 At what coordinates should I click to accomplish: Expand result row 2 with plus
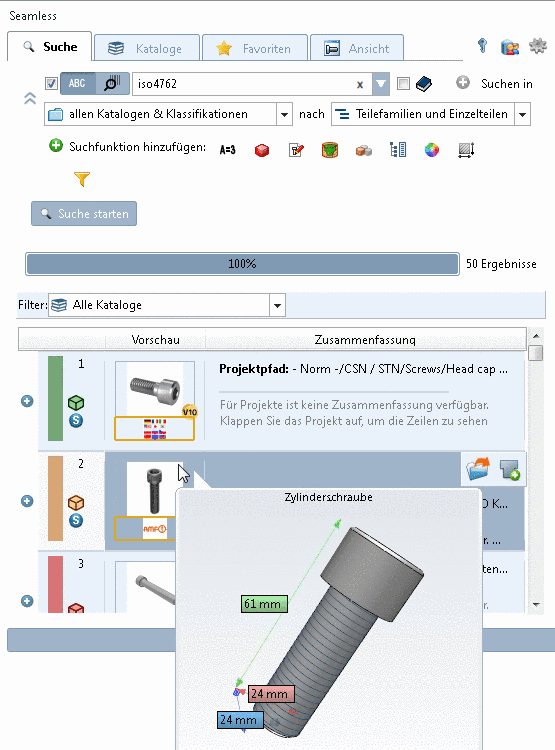27,501
